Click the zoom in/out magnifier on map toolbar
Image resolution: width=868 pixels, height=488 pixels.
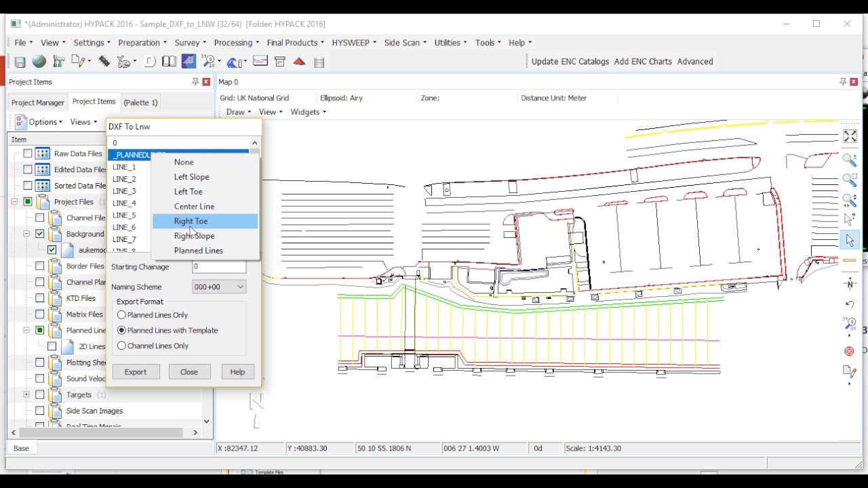tap(850, 160)
